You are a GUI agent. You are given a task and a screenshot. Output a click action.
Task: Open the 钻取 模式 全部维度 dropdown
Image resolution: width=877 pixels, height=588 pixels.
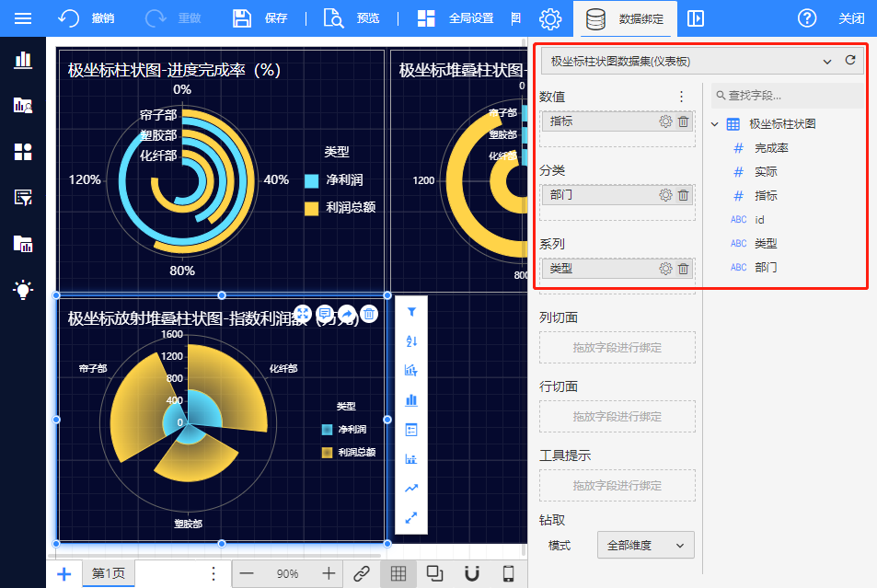click(645, 546)
